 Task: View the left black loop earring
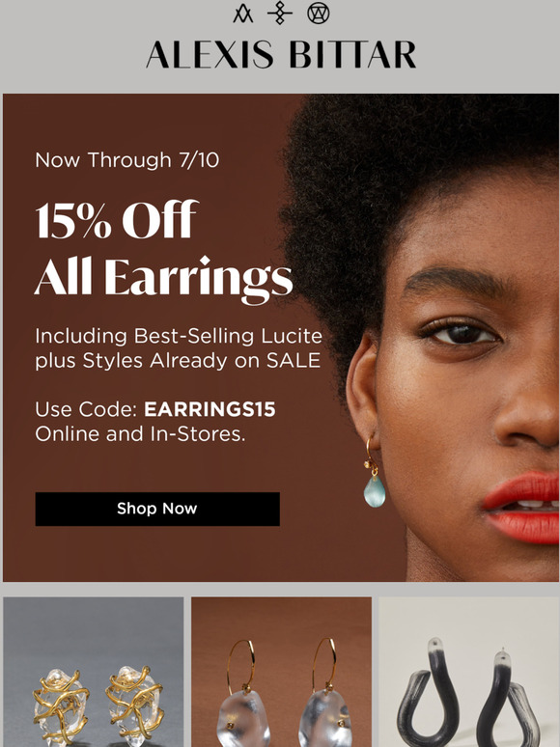point(428,693)
